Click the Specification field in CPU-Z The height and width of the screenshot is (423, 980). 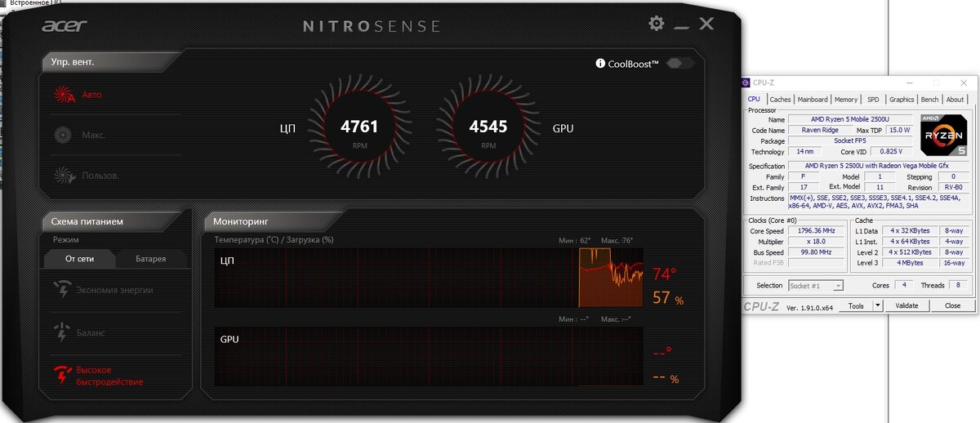coord(880,166)
